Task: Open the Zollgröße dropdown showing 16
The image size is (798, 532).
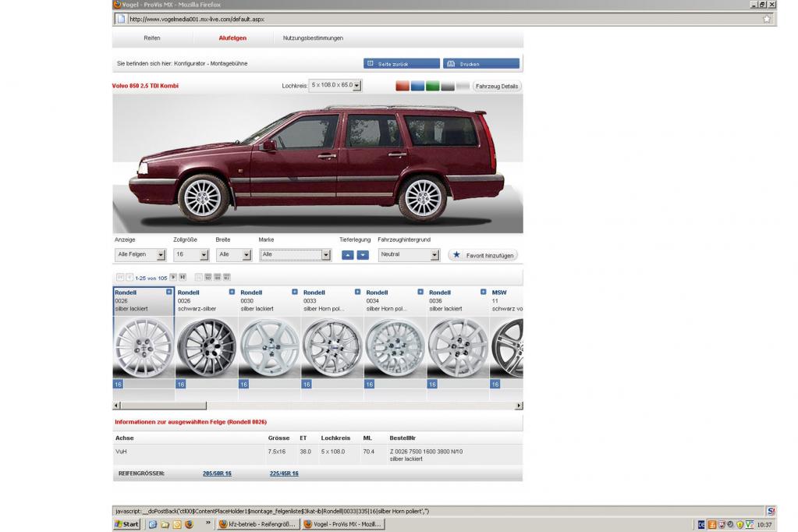Action: (191, 254)
